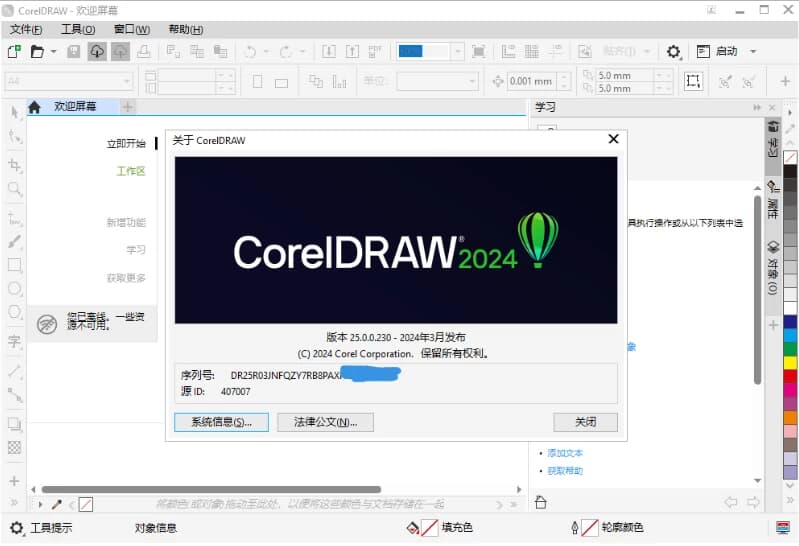The height and width of the screenshot is (546, 799).
Task: Open the A4 page size dropdown
Action: point(126,81)
